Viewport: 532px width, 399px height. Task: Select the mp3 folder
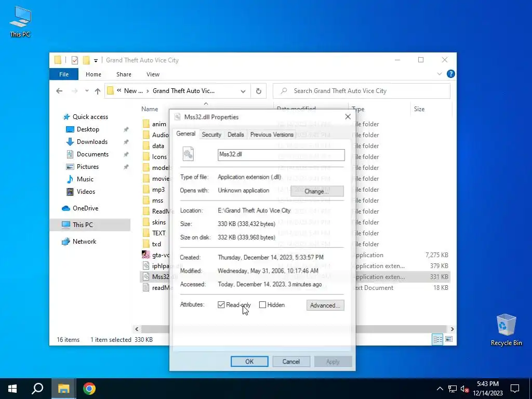(154, 190)
